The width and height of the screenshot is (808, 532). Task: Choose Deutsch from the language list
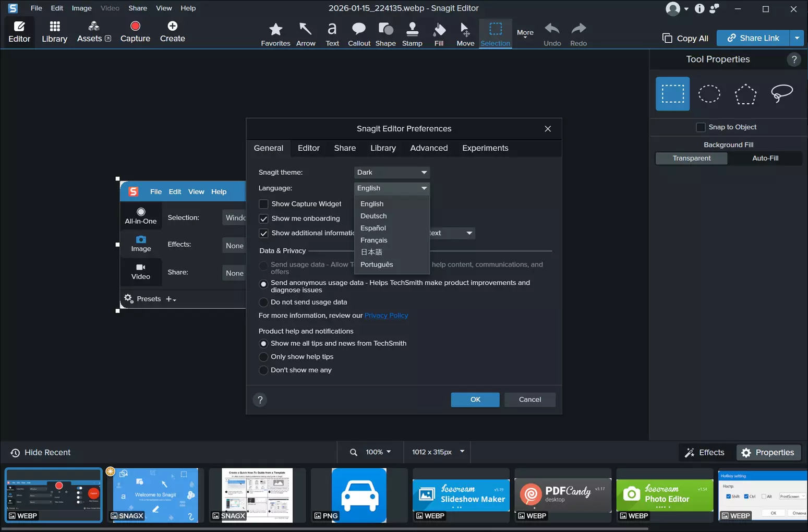click(x=373, y=216)
